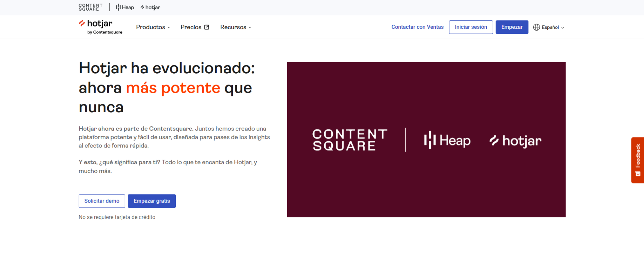Image resolution: width=644 pixels, height=258 pixels.
Task: Click the globe language icon
Action: point(536,27)
